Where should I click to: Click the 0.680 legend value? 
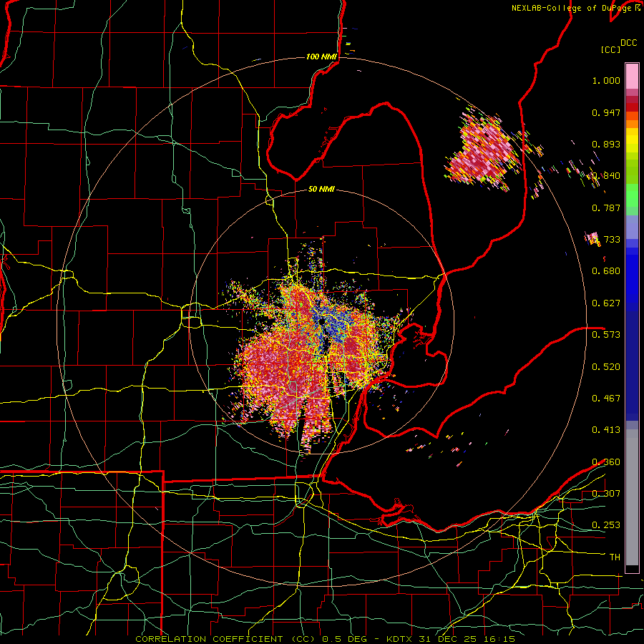pos(606,271)
